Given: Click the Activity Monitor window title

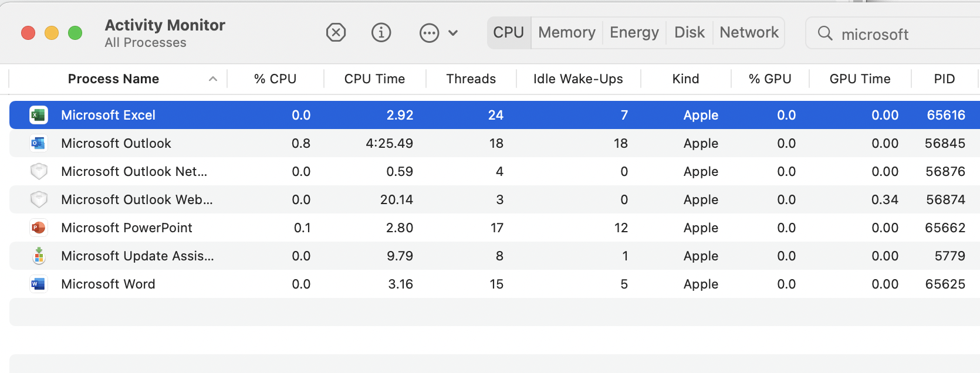Looking at the screenshot, I should coord(165,25).
